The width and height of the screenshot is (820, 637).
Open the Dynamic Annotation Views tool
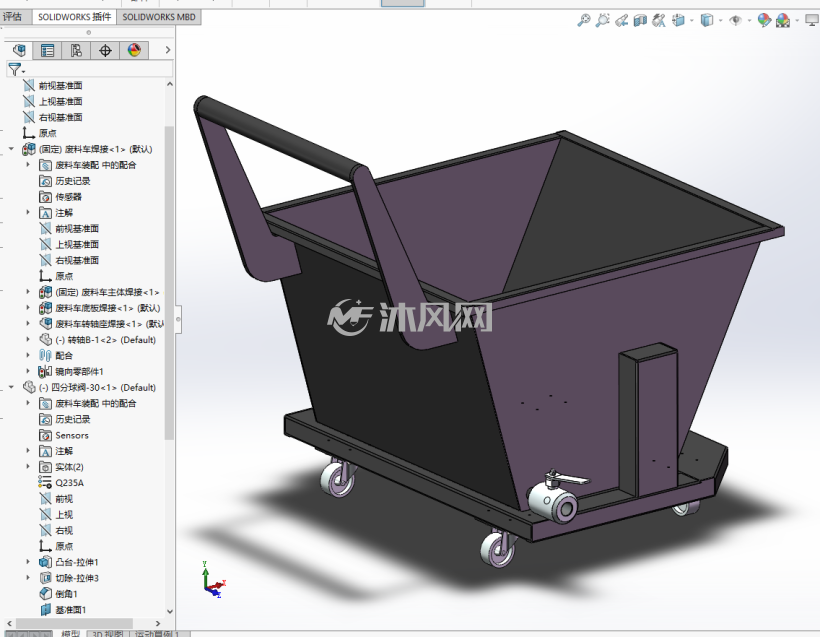659,20
